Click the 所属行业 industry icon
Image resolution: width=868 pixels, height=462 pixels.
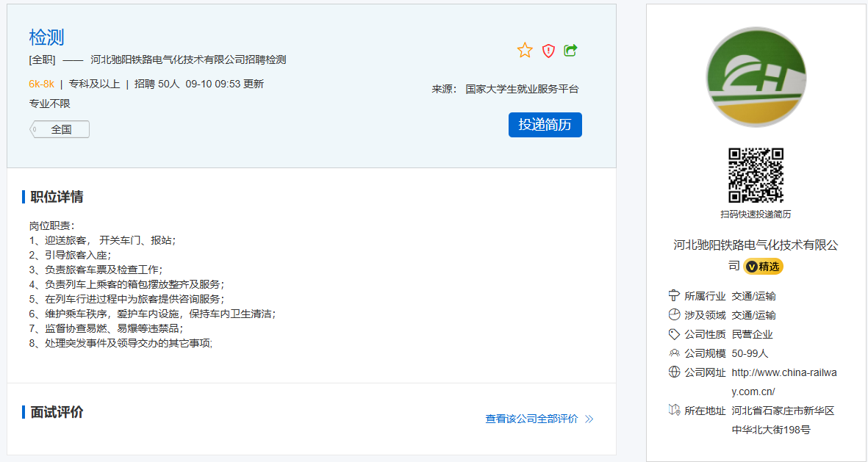pyautogui.click(x=674, y=296)
